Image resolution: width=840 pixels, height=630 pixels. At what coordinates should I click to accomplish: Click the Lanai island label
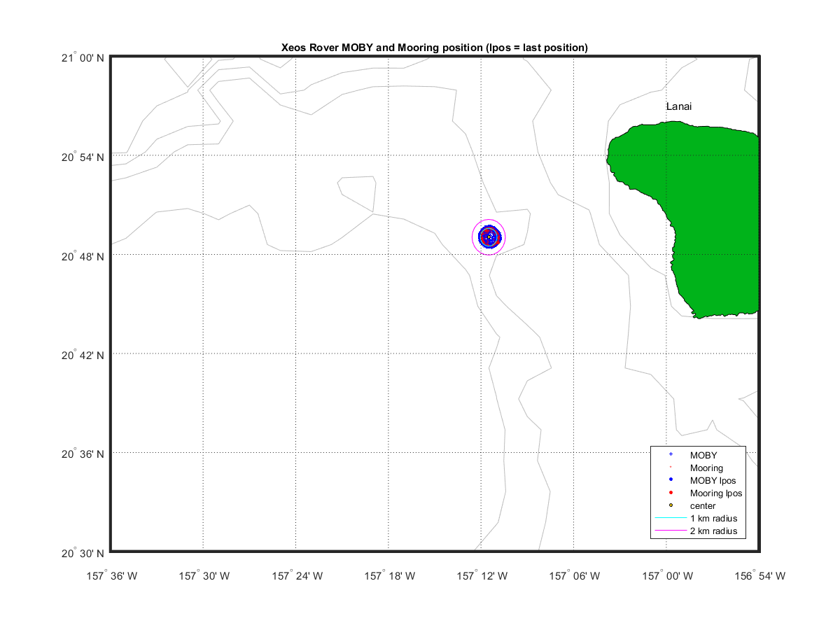tap(679, 106)
